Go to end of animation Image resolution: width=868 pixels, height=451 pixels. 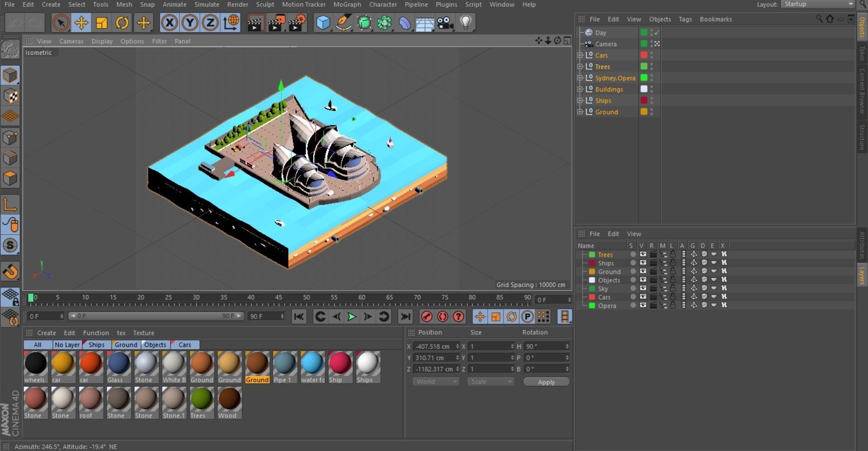click(405, 317)
